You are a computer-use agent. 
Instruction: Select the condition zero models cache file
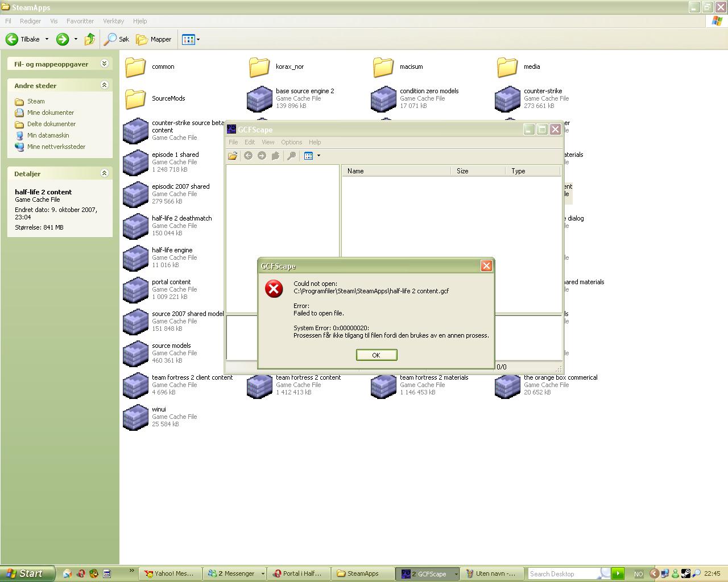[415, 98]
